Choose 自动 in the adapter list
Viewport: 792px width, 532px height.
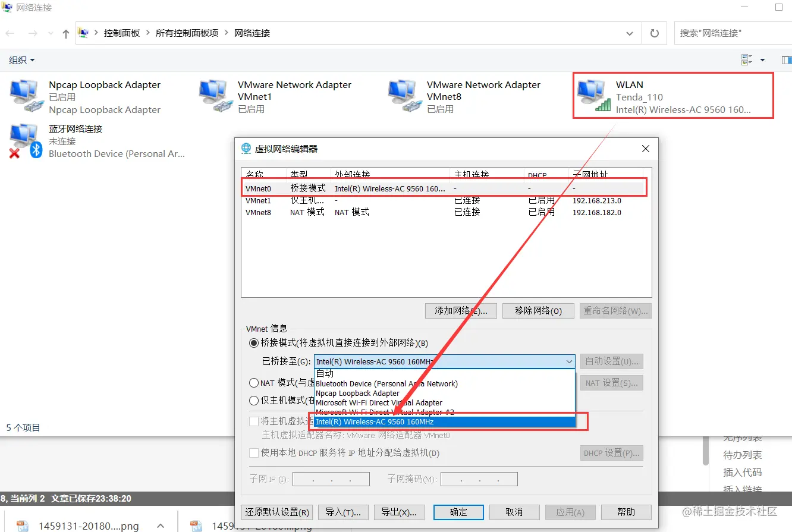point(444,374)
